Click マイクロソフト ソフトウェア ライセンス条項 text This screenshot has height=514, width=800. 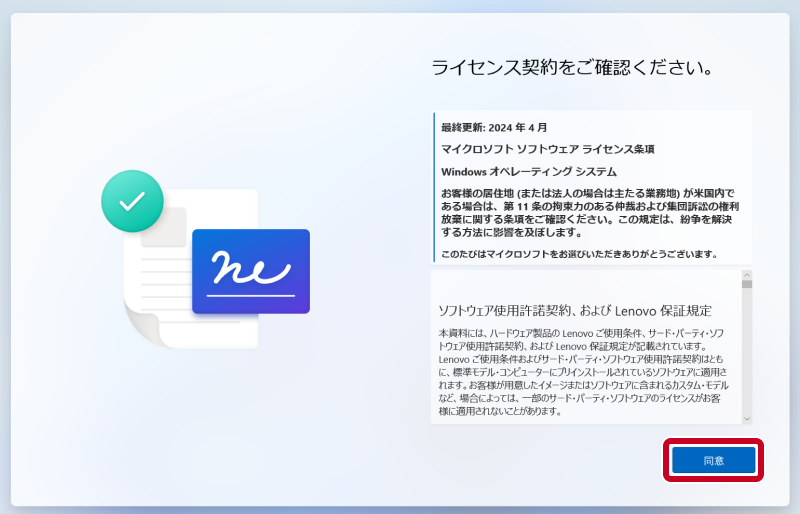[x=547, y=149]
